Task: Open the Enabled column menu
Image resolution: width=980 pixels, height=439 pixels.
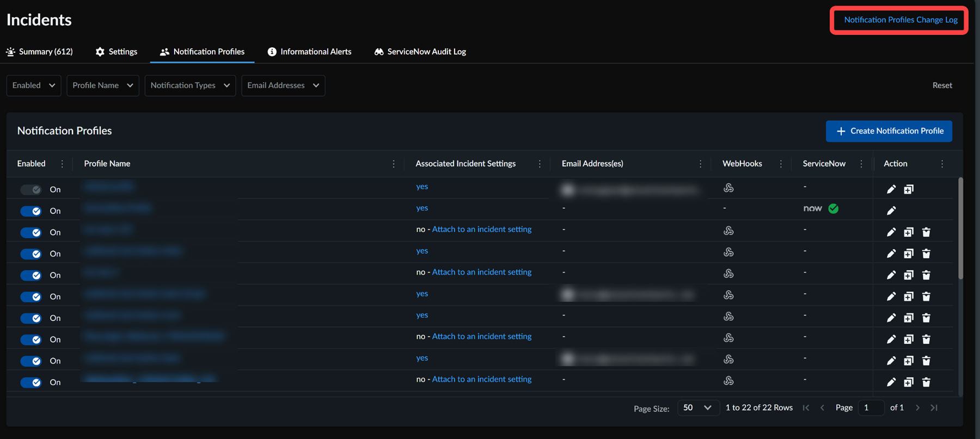Action: [x=62, y=164]
